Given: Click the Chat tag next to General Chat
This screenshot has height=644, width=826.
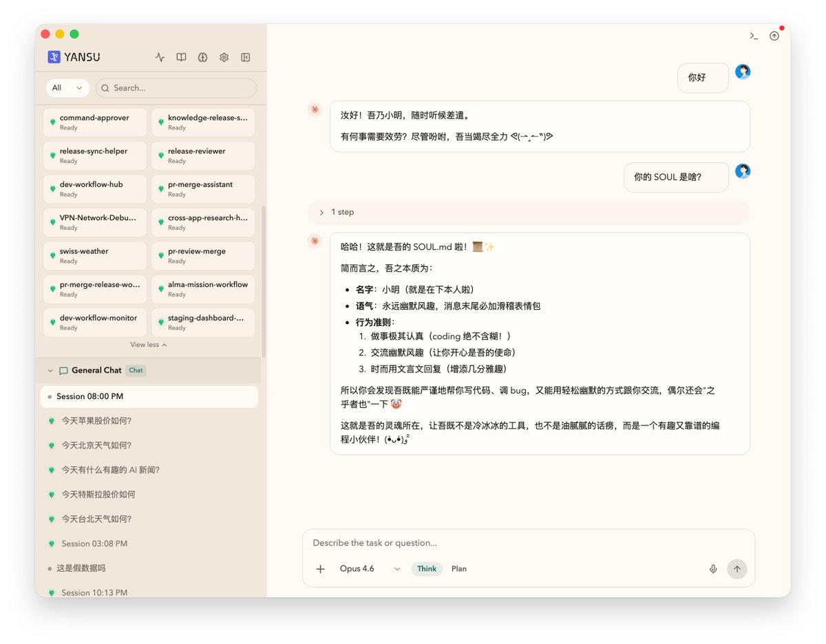Looking at the screenshot, I should coord(136,370).
